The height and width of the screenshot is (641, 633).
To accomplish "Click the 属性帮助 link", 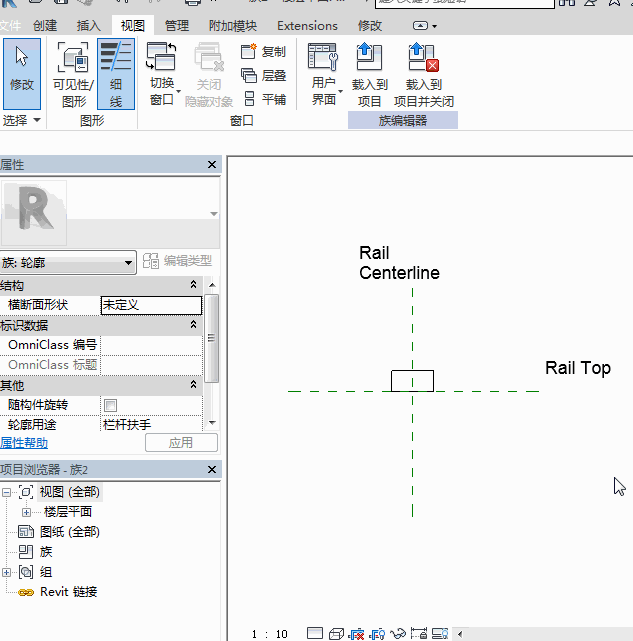I will 24,443.
